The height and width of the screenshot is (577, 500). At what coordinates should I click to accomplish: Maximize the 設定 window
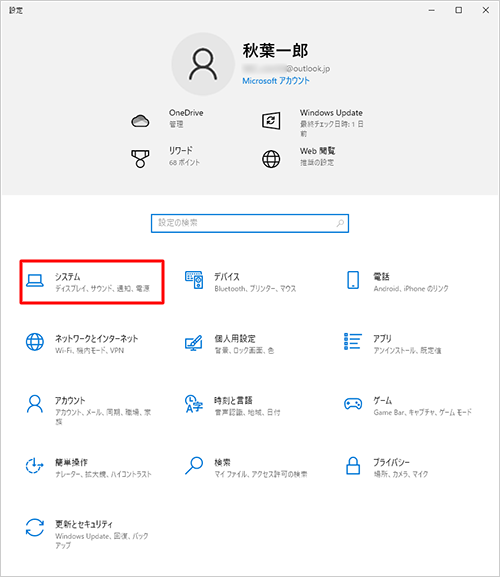(459, 10)
